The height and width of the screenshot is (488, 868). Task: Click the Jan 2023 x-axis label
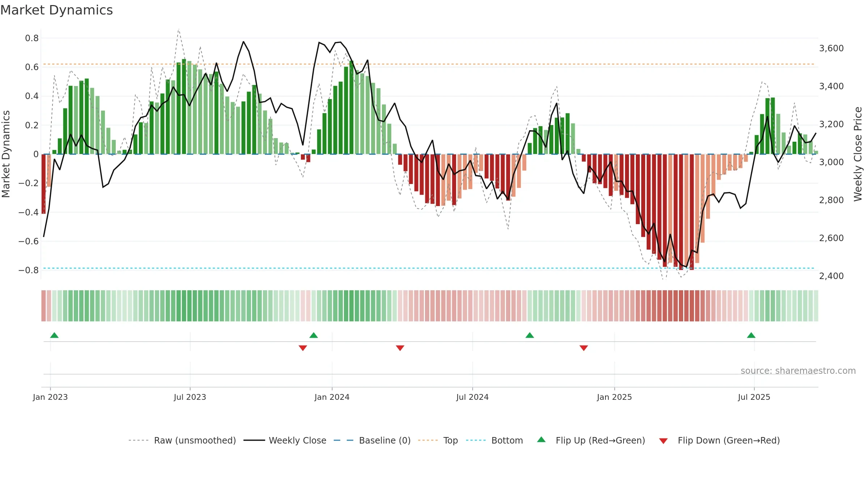(50, 397)
